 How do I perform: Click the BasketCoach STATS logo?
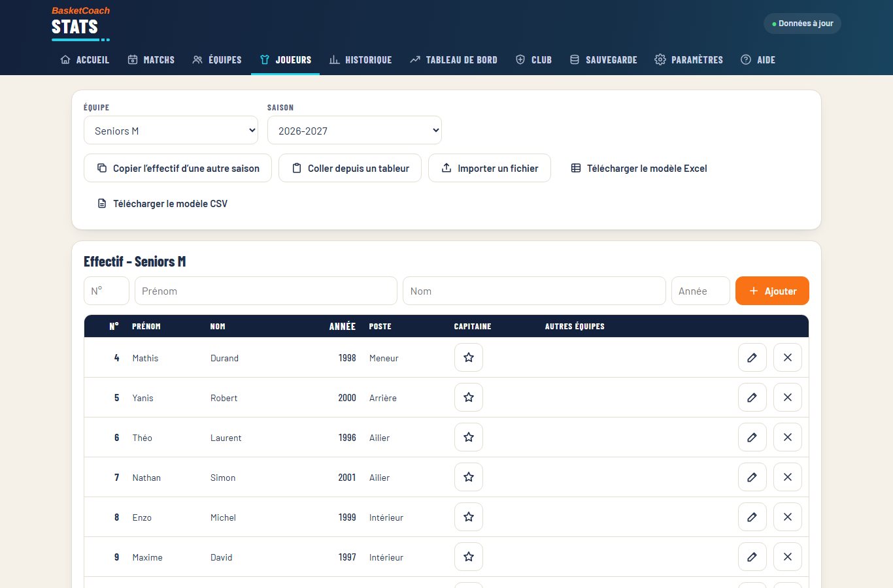80,23
